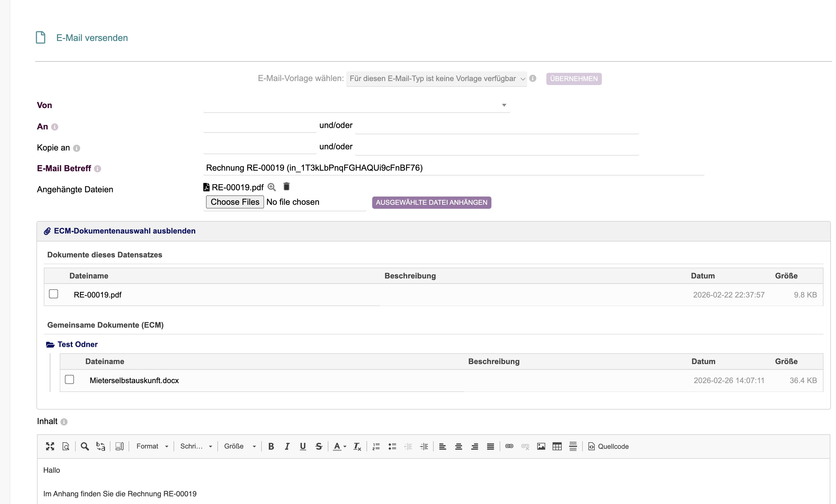Open the Größe font size dropdown

[x=240, y=446]
